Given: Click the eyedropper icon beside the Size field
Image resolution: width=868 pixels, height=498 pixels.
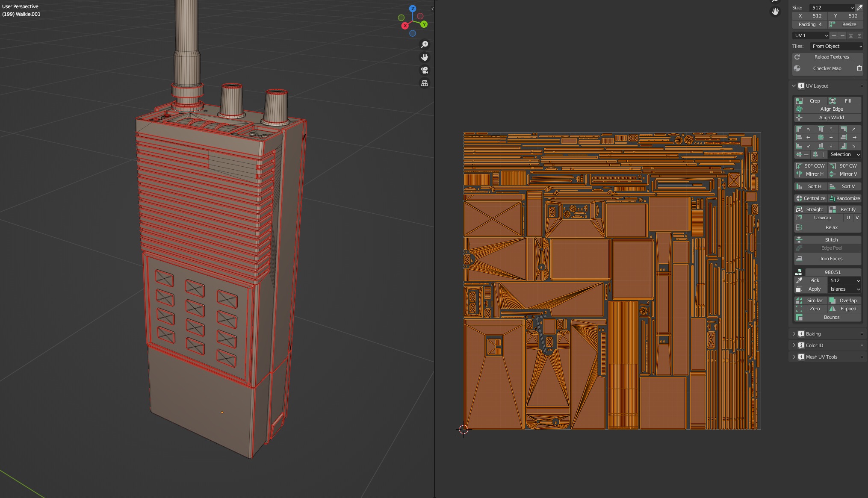Looking at the screenshot, I should (x=860, y=7).
